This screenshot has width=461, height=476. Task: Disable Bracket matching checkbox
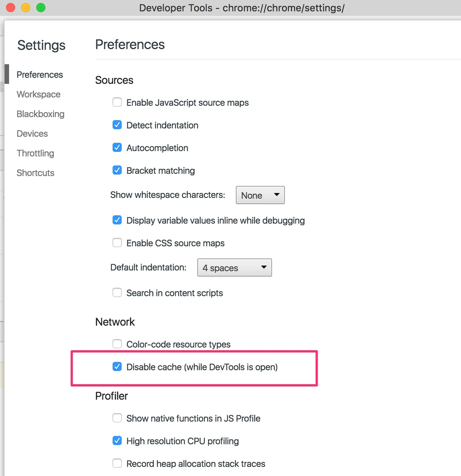tap(117, 170)
